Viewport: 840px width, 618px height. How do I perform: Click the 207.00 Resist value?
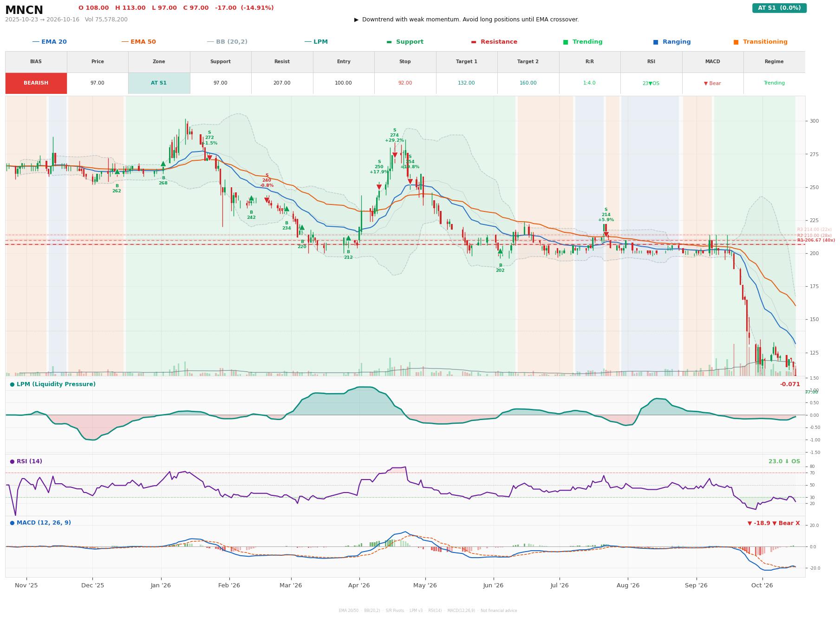click(282, 83)
